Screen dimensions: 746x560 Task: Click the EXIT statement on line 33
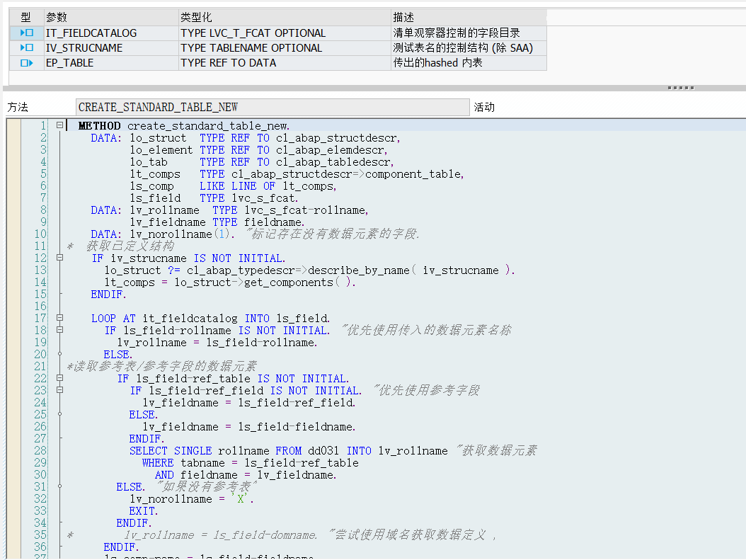(x=143, y=511)
